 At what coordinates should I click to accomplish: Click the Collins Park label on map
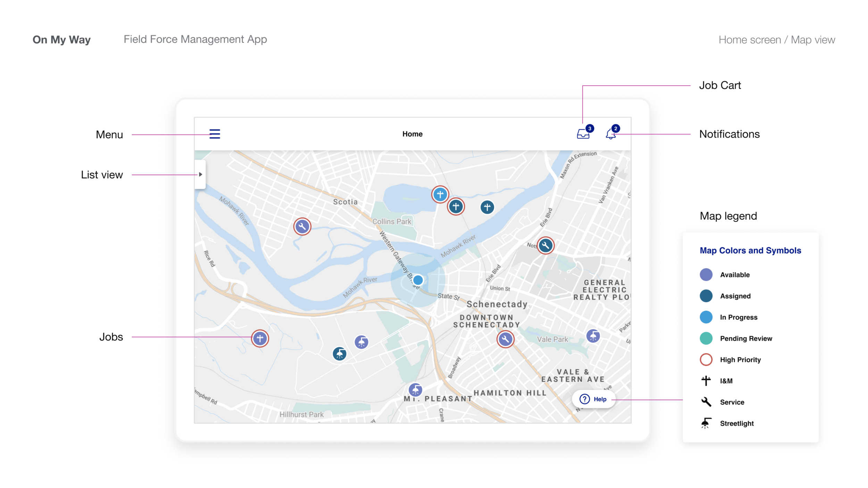point(392,221)
